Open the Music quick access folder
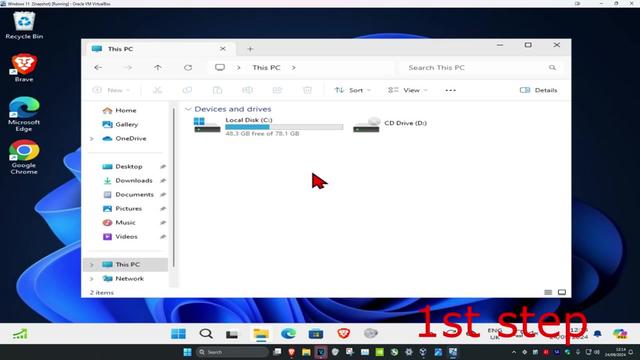640x360 pixels. coord(125,222)
